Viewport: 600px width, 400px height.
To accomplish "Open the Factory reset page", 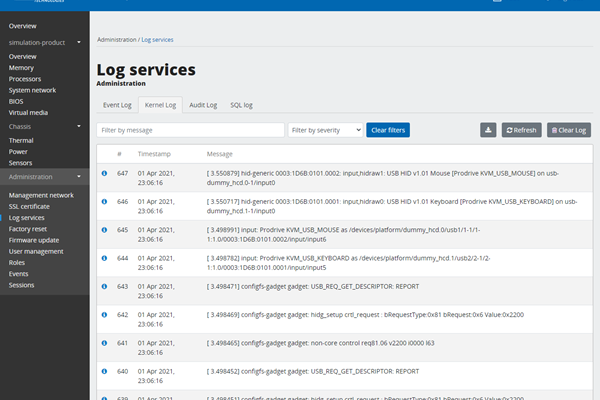I will tap(28, 229).
